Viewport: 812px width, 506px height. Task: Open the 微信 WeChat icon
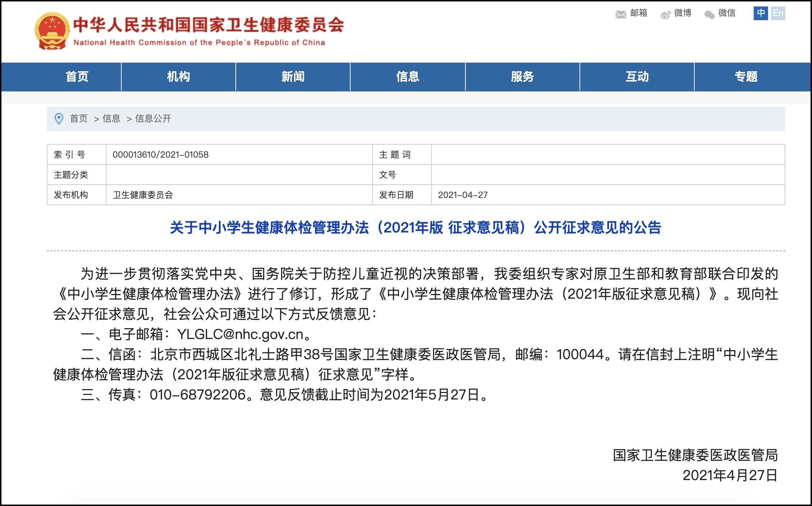(709, 14)
